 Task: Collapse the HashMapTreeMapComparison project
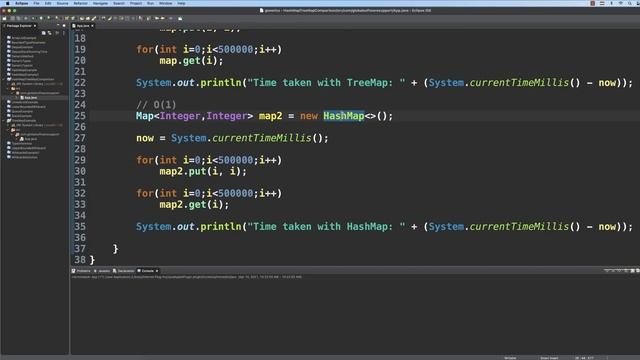click(4, 79)
